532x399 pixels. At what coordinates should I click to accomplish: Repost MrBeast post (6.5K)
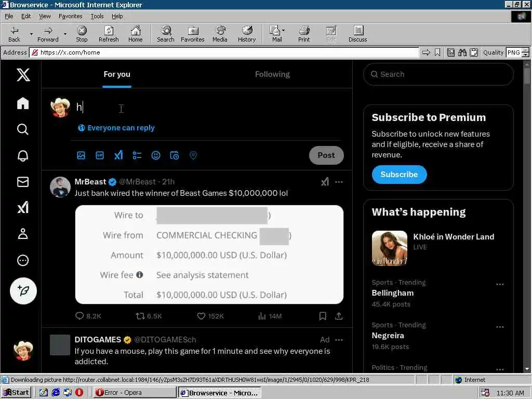149,316
